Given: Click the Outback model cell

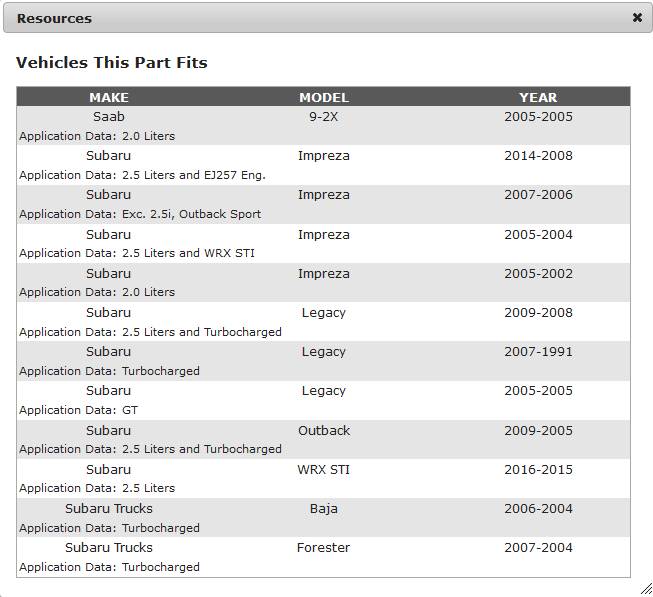Looking at the screenshot, I should click(x=324, y=430).
